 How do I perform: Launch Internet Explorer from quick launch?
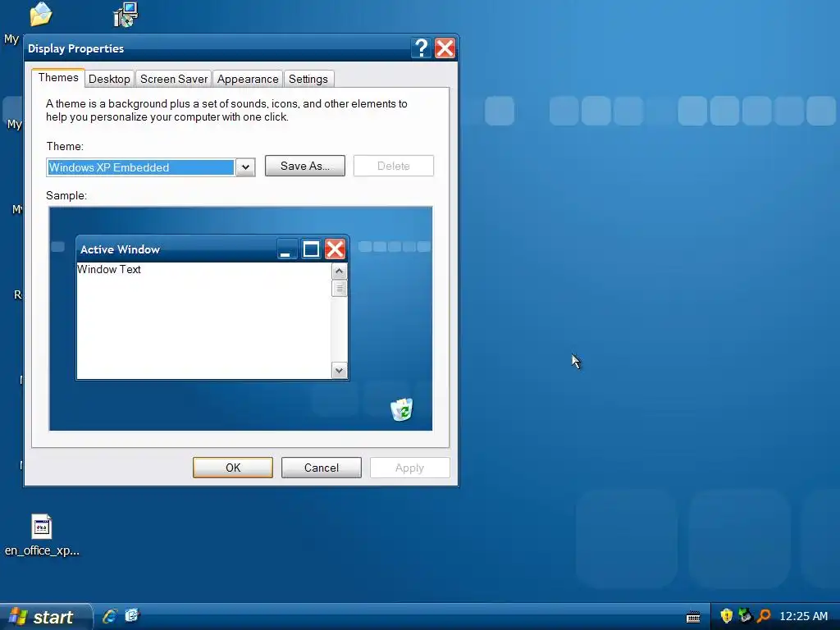coord(110,616)
